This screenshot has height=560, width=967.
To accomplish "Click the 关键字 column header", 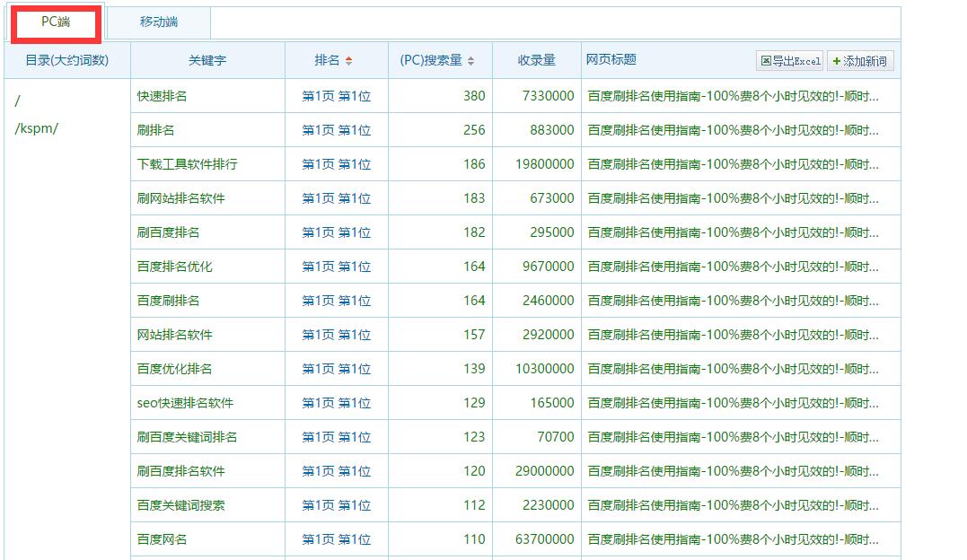I will 207,59.
